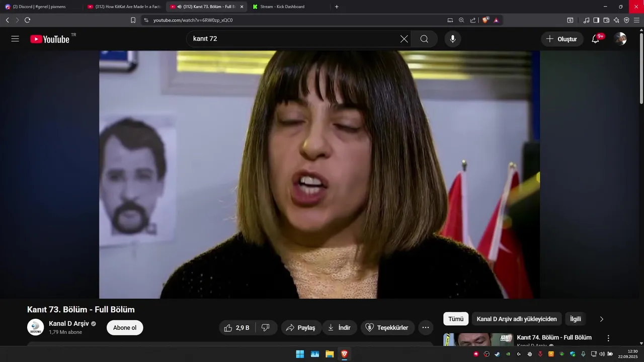Open Kanal D Arşiv channel name link
Viewport: 644px width, 362px height.
(69, 323)
